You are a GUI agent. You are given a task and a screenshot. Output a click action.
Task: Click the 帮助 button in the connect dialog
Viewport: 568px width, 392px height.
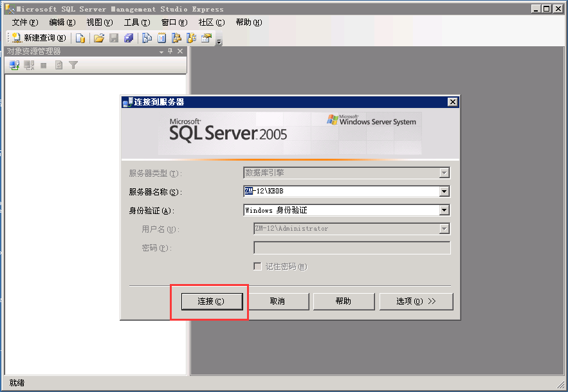344,301
